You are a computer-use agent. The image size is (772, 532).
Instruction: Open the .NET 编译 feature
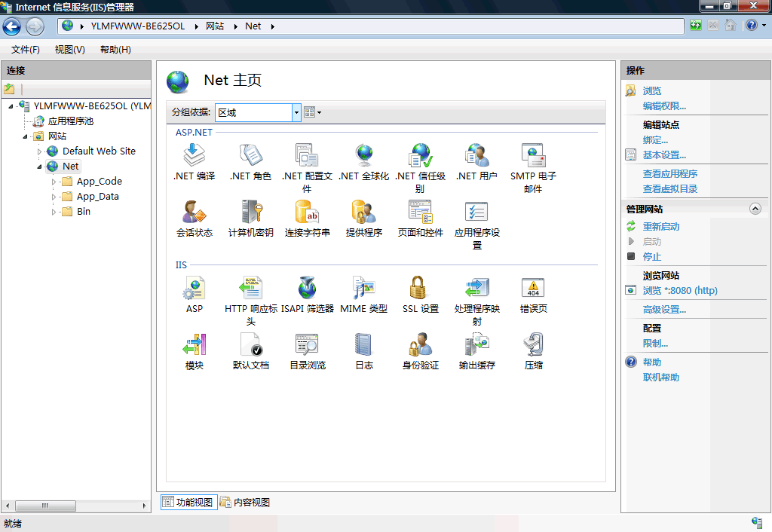[194, 162]
